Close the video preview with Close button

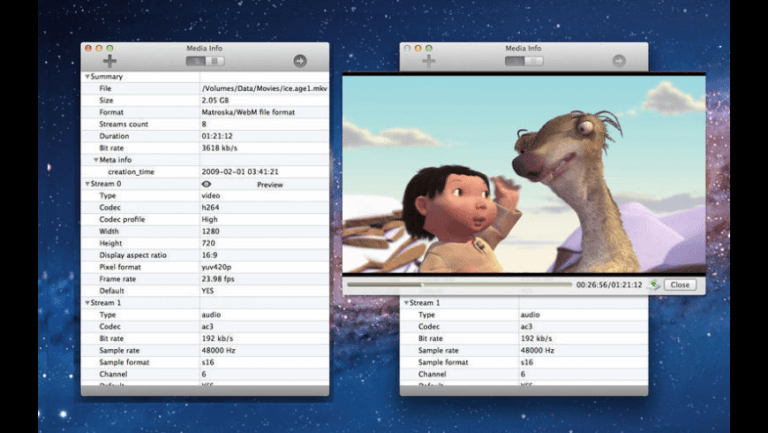(x=680, y=285)
